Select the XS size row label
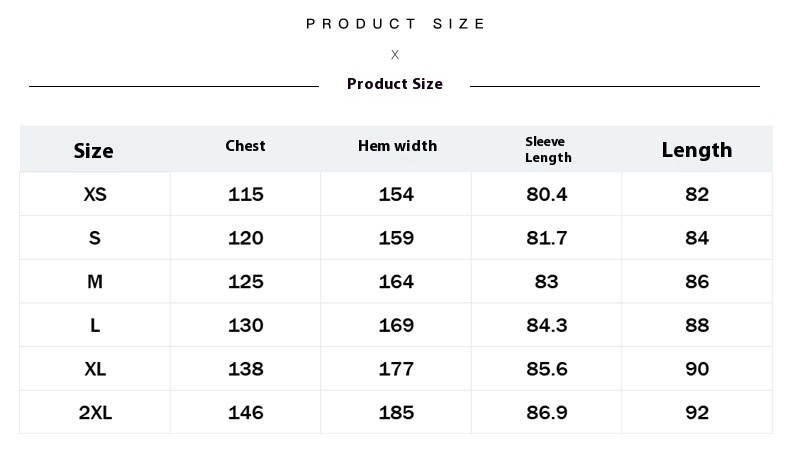This screenshot has height=464, width=790. pos(95,194)
